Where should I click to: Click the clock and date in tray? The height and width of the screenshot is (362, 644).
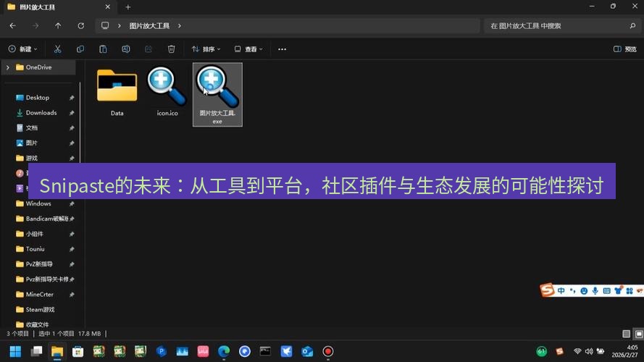click(624, 351)
